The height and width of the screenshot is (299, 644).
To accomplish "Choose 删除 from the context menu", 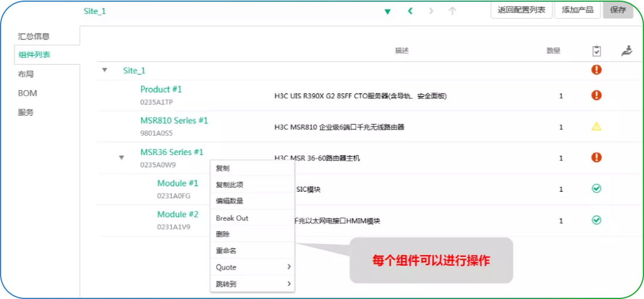I will point(252,234).
